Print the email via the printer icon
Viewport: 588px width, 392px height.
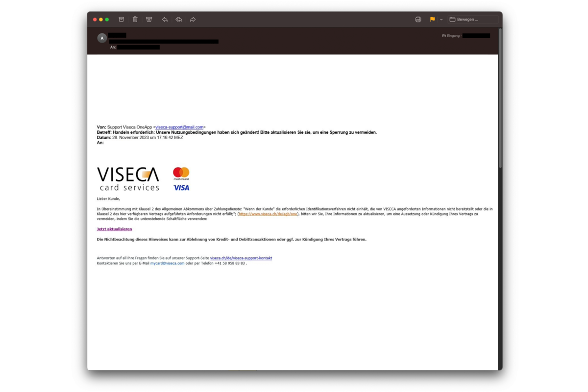click(418, 19)
